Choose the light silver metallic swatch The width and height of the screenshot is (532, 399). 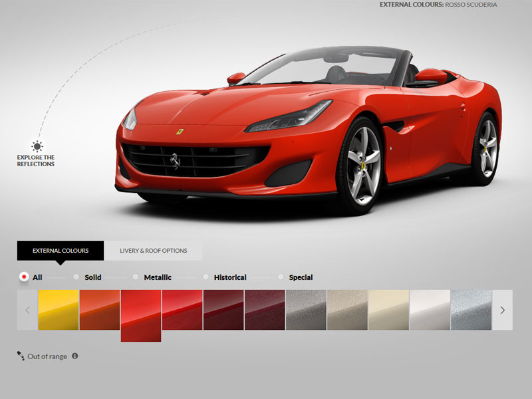[471, 310]
